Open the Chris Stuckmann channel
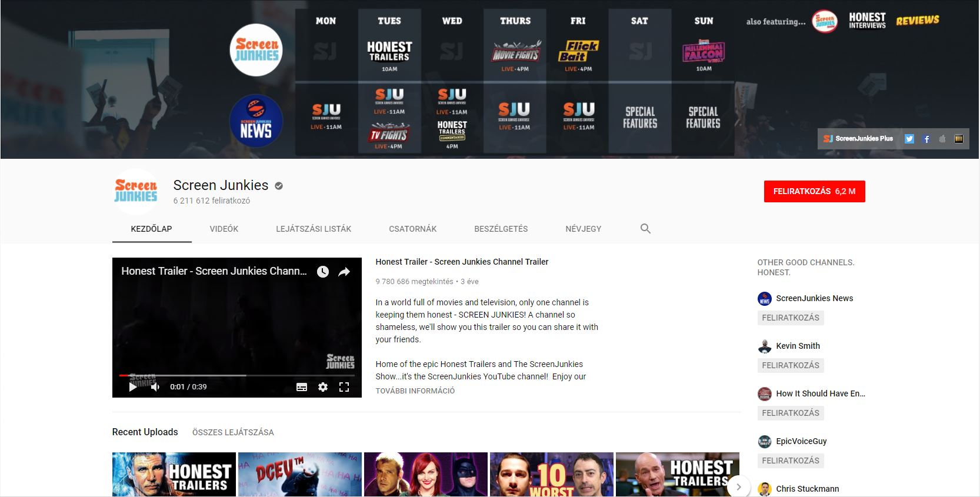This screenshot has width=980, height=497. coord(807,489)
